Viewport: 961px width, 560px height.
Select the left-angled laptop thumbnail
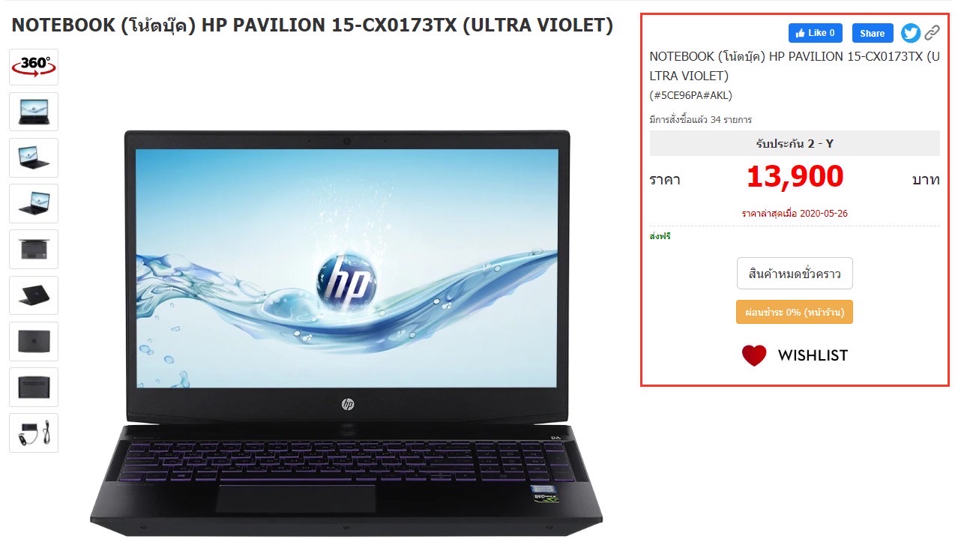pyautogui.click(x=34, y=203)
